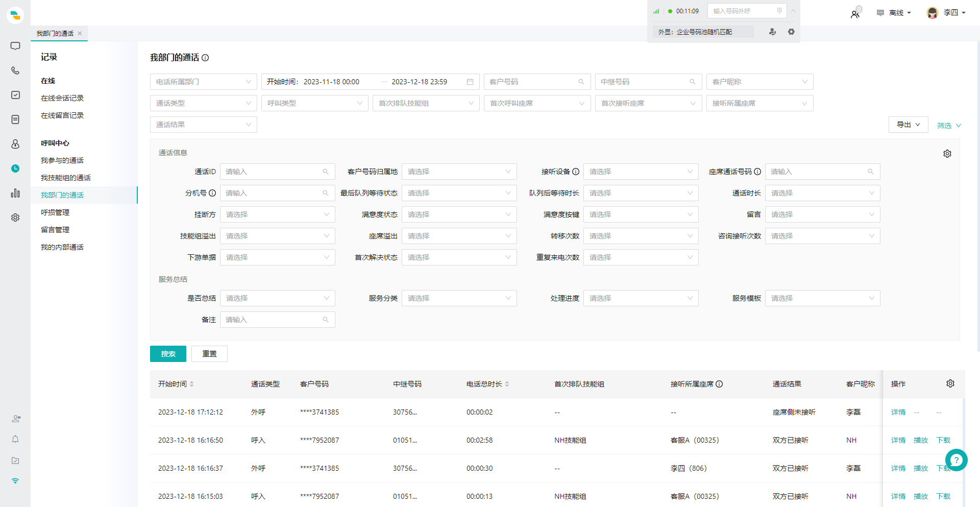Click the agent headset icon in softphone
980x507 pixels.
(772, 32)
